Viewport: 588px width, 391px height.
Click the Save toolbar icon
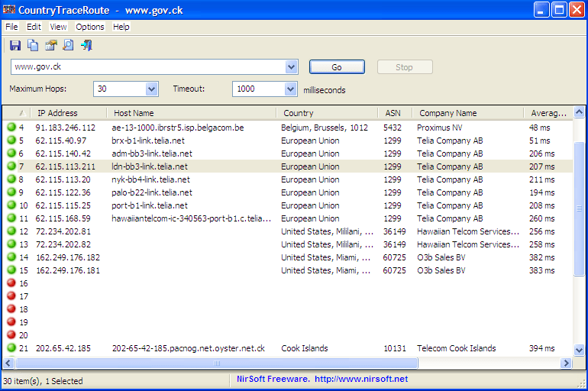[x=15, y=46]
